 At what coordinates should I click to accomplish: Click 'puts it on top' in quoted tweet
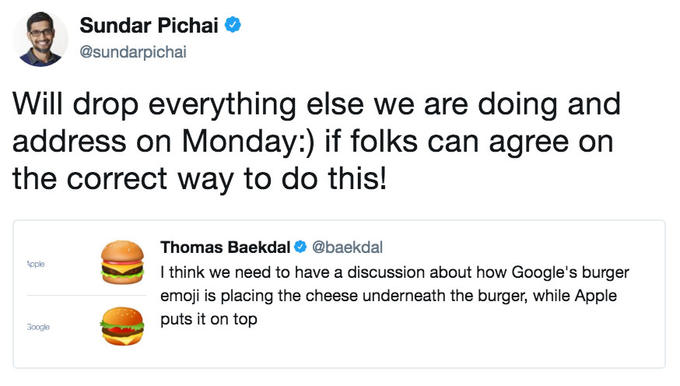(209, 319)
